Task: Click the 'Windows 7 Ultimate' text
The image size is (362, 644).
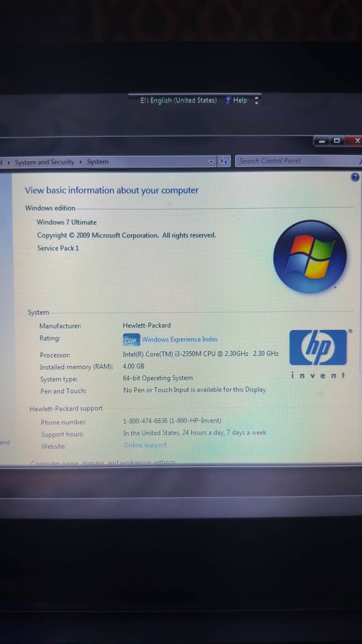Action: point(66,222)
